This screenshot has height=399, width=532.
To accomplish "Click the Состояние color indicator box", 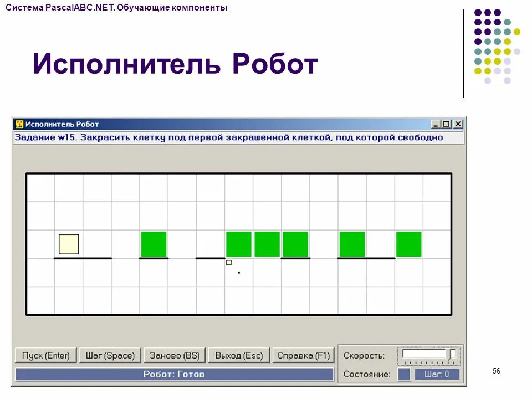I will pyautogui.click(x=404, y=374).
